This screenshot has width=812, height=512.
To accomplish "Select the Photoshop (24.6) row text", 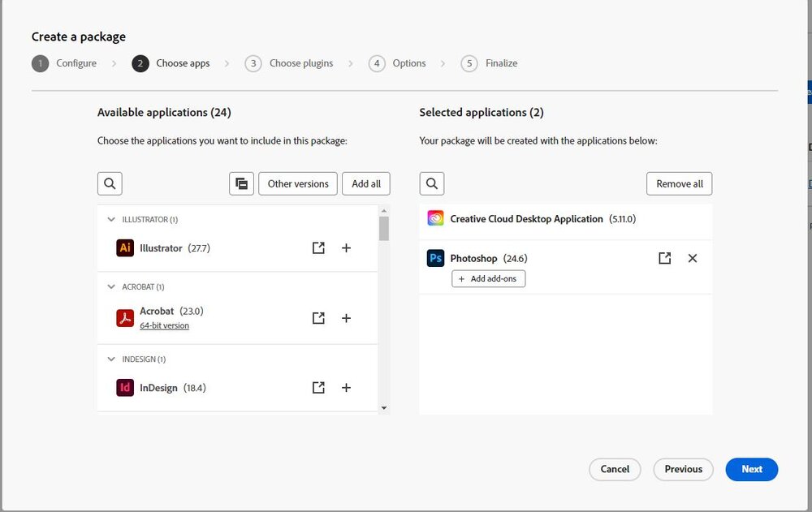I will point(489,258).
